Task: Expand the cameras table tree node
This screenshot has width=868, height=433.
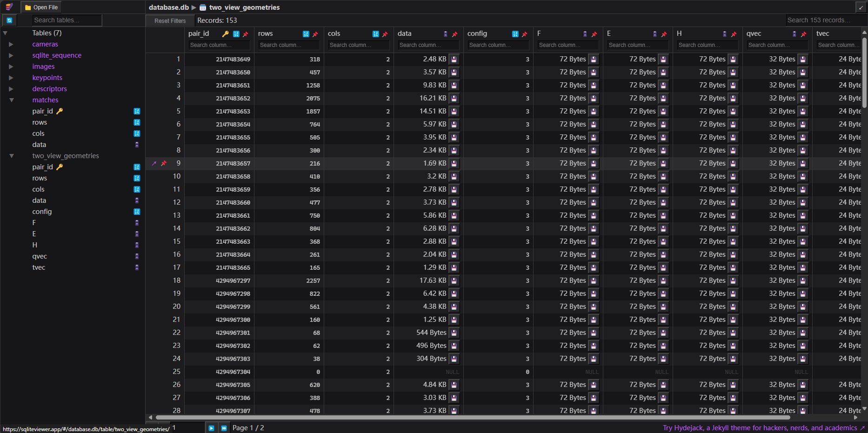Action: click(11, 44)
